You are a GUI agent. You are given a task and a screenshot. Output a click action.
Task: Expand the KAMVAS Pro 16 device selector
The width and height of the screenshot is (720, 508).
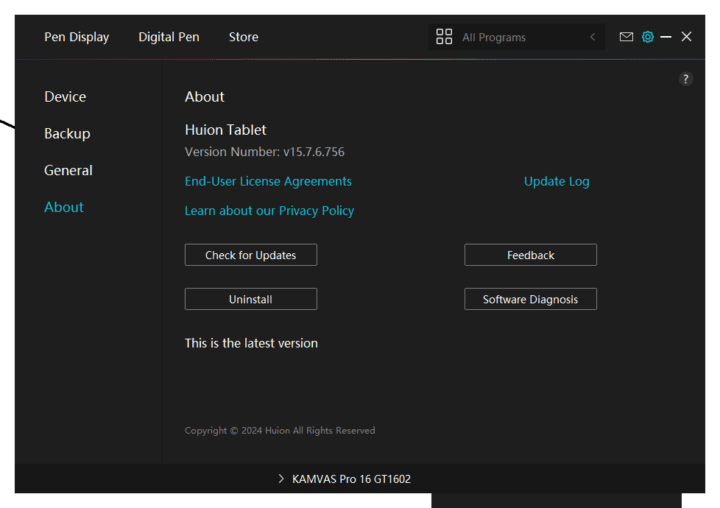click(344, 479)
